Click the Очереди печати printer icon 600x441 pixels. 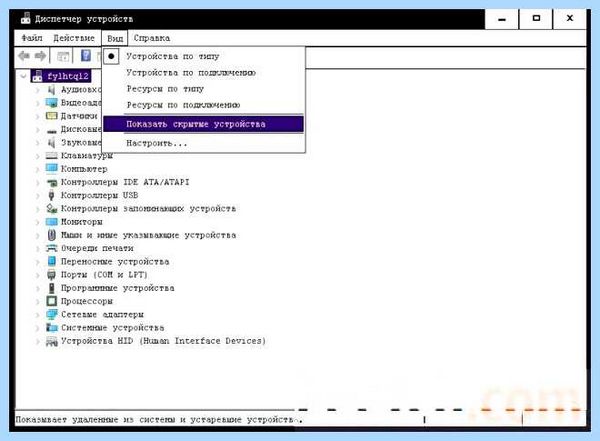51,248
